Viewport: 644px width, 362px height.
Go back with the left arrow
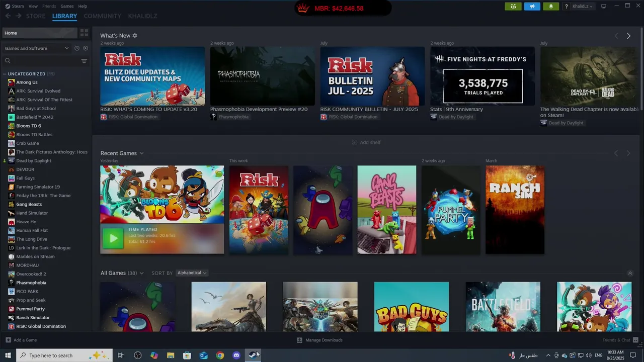pyautogui.click(x=8, y=16)
